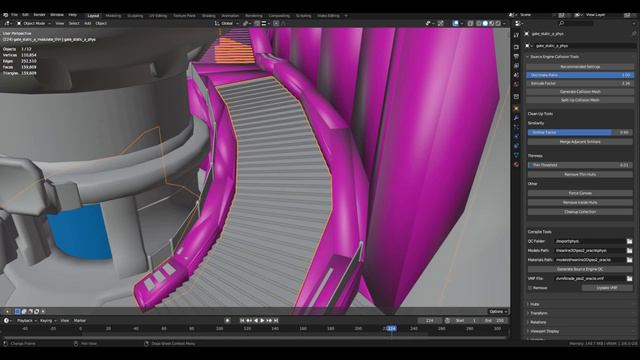Open the Material properties tab icon

516,164
